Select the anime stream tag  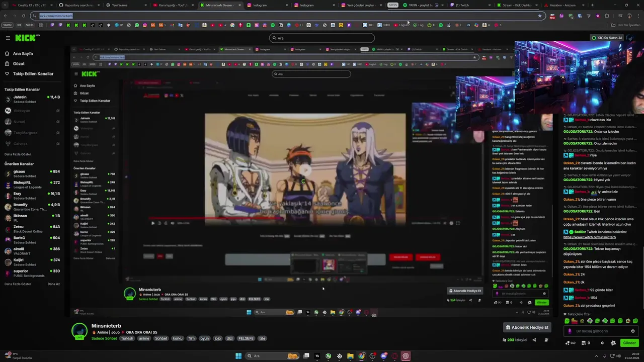(144, 338)
